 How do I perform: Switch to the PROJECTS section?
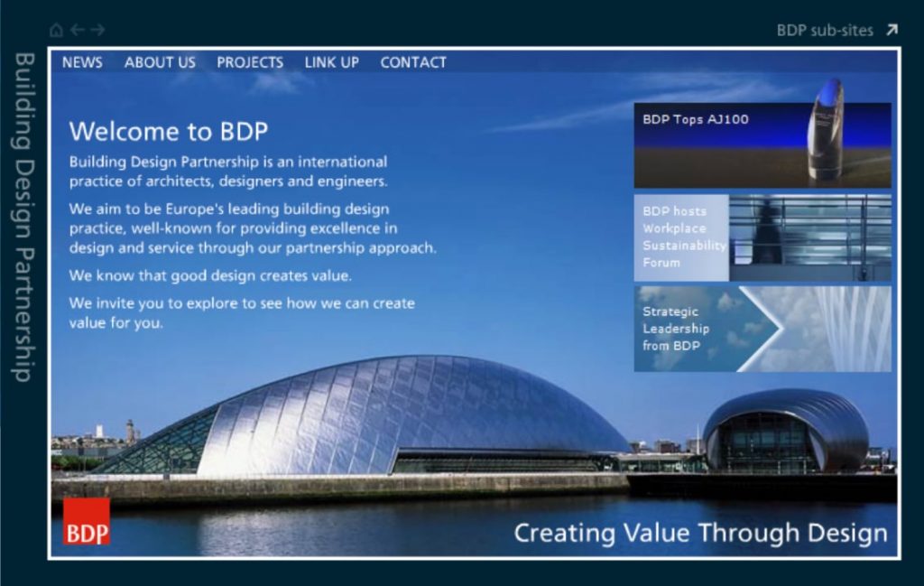(x=249, y=62)
